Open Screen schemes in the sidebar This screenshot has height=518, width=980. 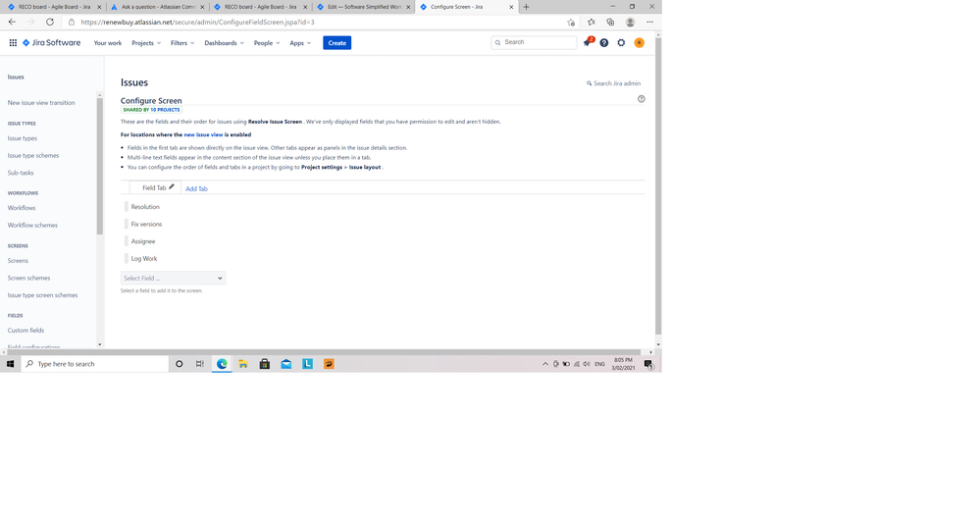coord(28,278)
